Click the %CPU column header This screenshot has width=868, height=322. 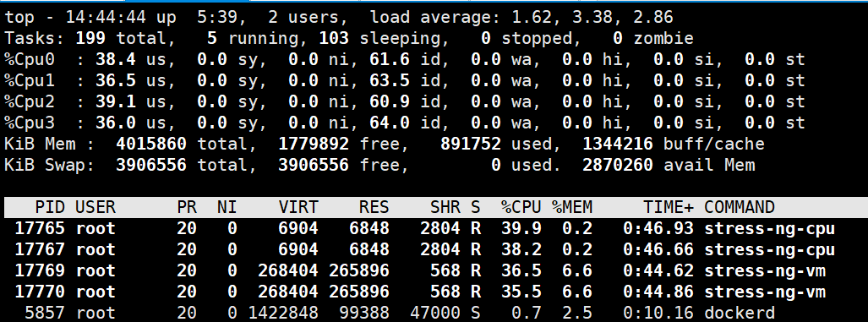pos(521,207)
